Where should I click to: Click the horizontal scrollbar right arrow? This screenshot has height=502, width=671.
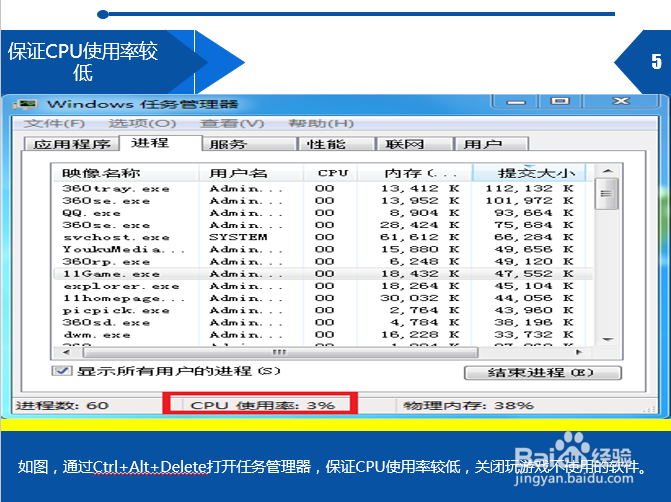coord(579,352)
